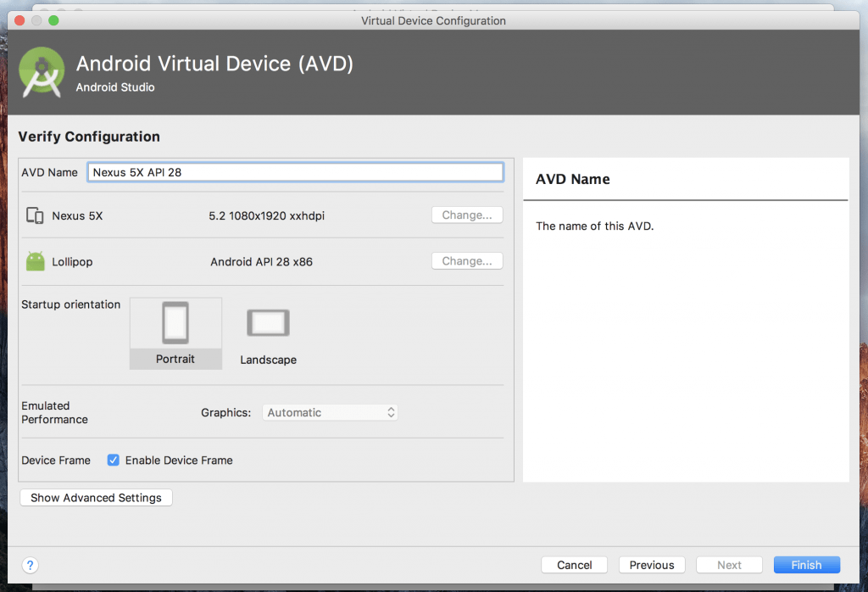Viewport: 868px width, 592px height.
Task: Change the Lollipop system image
Action: click(467, 261)
